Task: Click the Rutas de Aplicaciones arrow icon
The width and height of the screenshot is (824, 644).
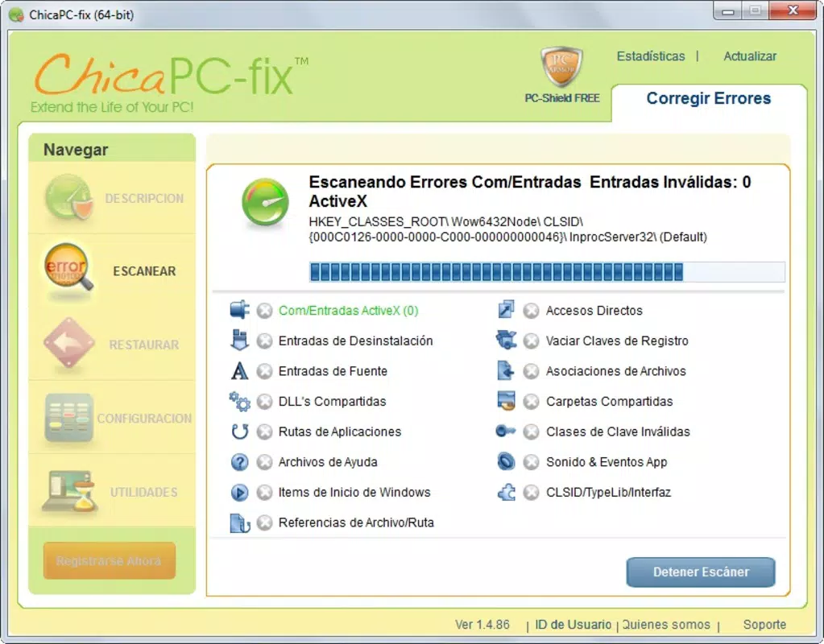Action: pyautogui.click(x=240, y=431)
